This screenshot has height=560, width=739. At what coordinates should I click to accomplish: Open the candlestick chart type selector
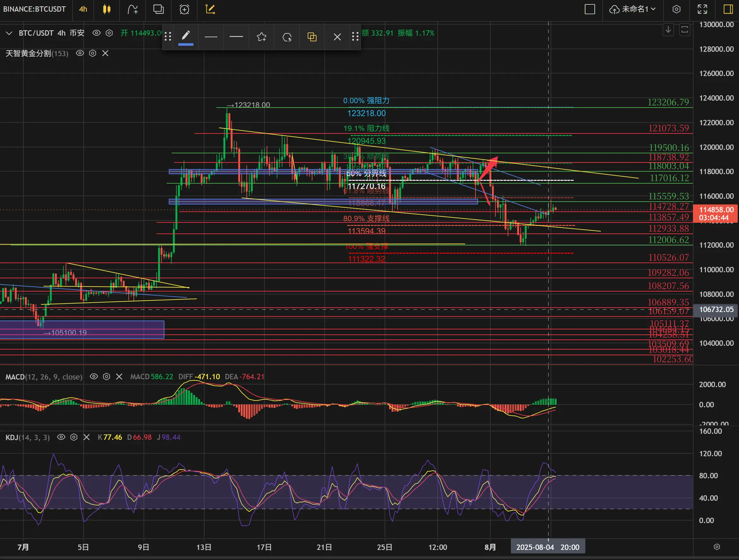[x=107, y=9]
